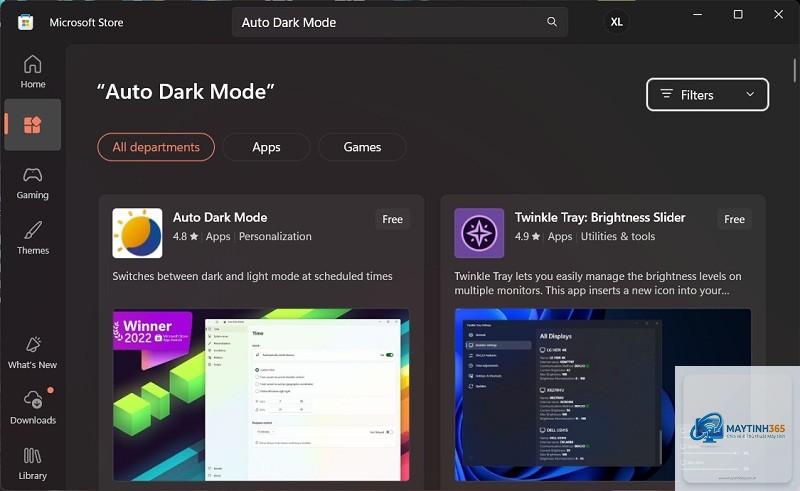The height and width of the screenshot is (491, 800).
Task: Click the Utilities & tools category text
Action: [618, 236]
